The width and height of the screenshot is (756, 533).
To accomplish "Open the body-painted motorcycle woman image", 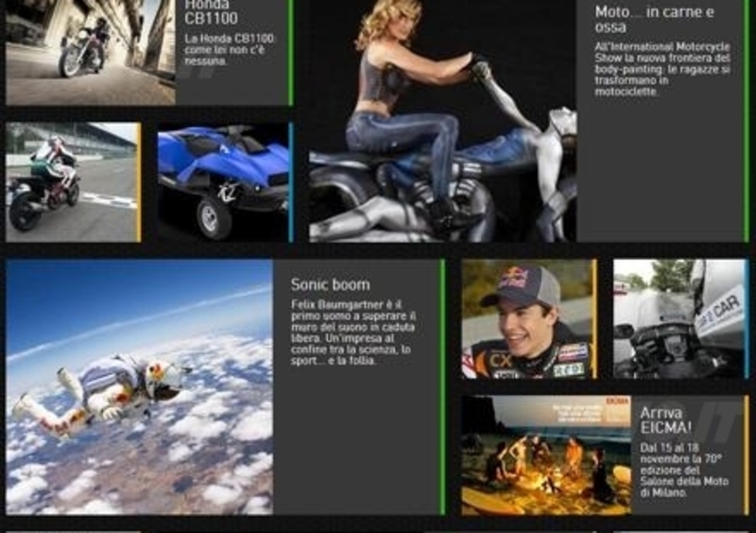I will coord(442,121).
